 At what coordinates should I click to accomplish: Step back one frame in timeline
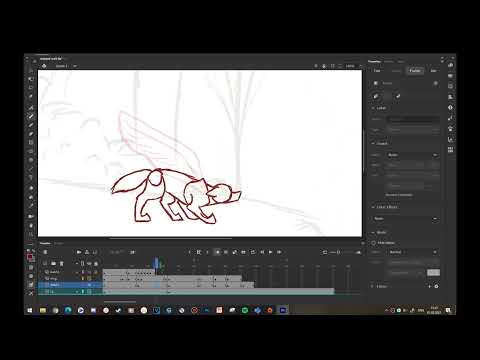pyautogui.click(x=262, y=252)
